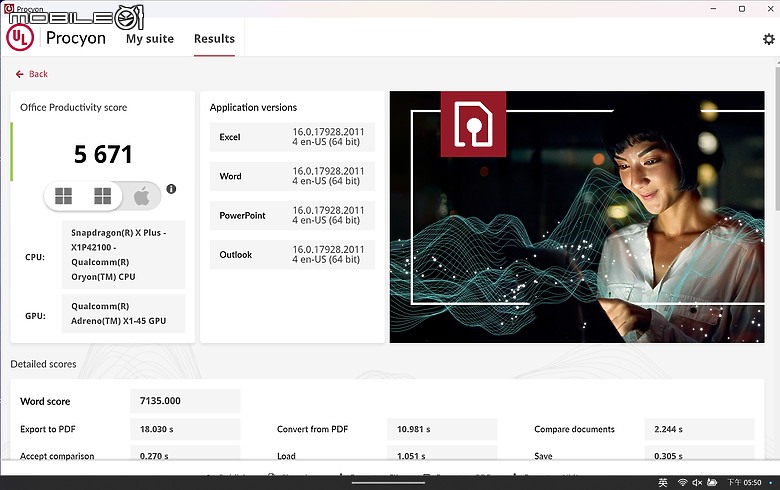The image size is (780, 490).
Task: Click the PowerPoint application version row
Action: [292, 215]
